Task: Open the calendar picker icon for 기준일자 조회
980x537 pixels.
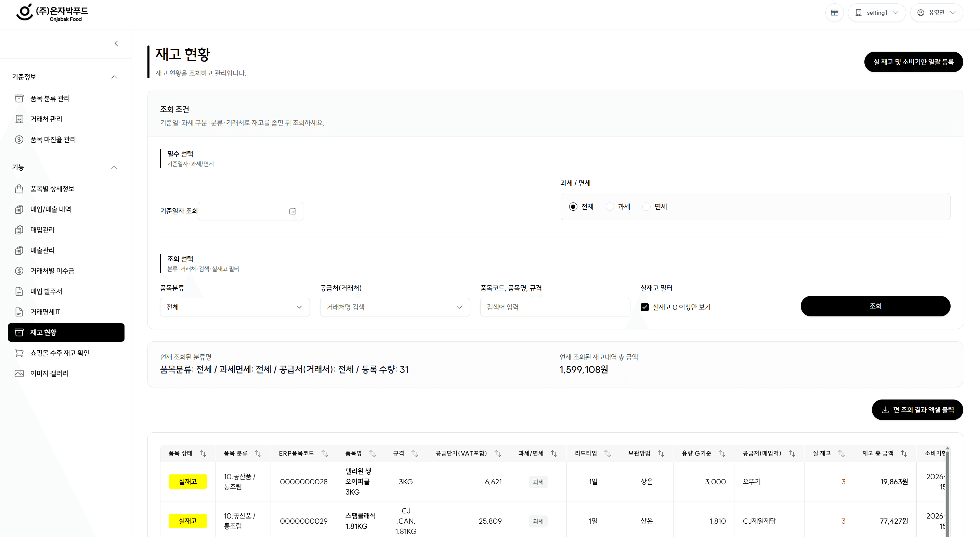Action: (292, 211)
